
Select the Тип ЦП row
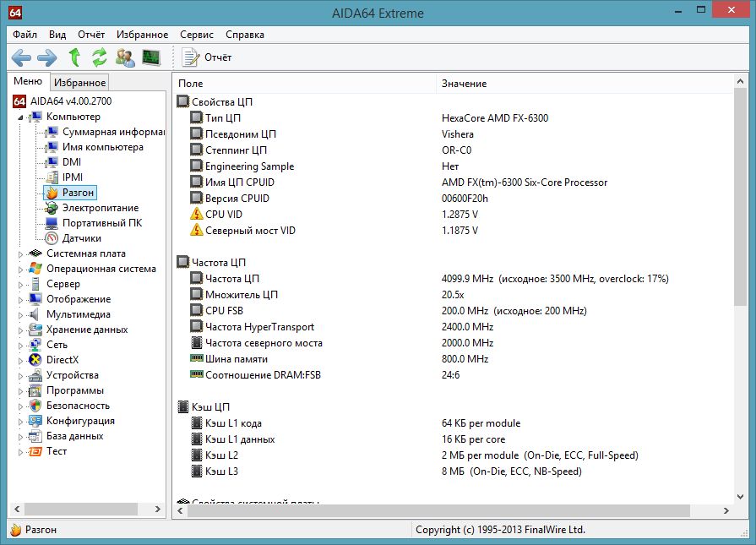point(454,117)
